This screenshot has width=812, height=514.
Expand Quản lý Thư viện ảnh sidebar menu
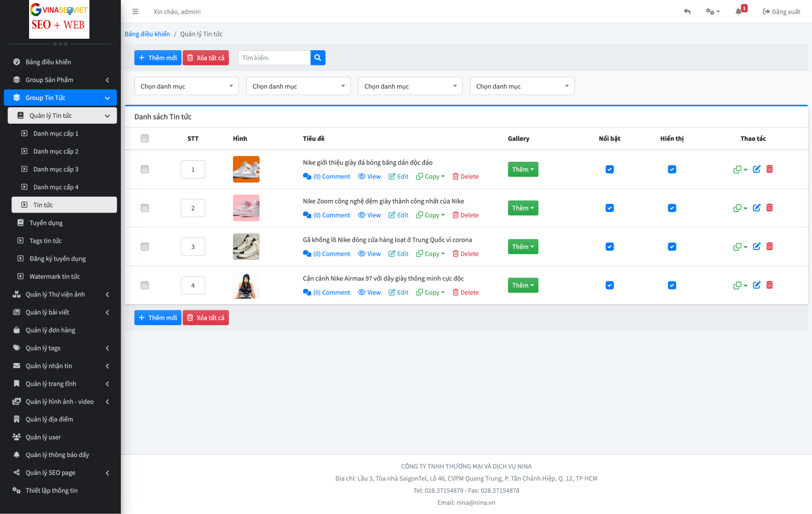[60, 295]
